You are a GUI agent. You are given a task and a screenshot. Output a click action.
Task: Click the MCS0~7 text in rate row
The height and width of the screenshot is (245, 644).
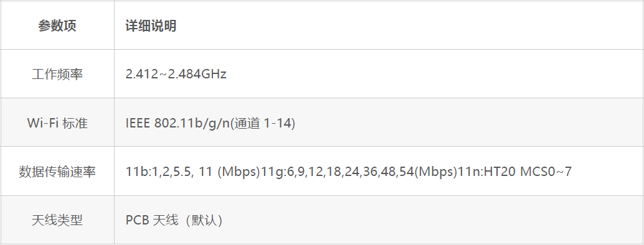[x=546, y=172]
